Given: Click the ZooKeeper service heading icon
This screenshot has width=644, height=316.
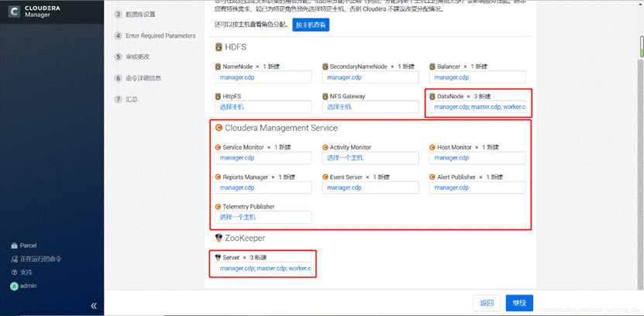Looking at the screenshot, I should tap(219, 238).
